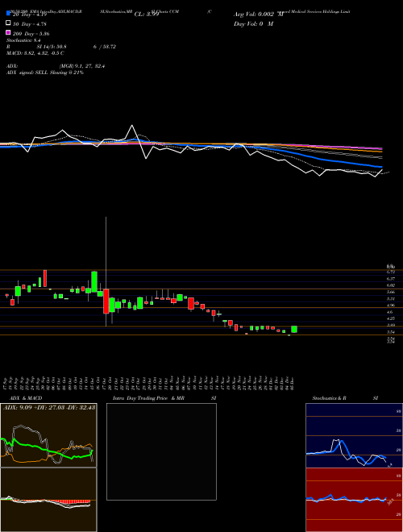The image size is (403, 532).
Task: Click the 'Day Vol: 0 M' readout
Action: [x=253, y=23]
